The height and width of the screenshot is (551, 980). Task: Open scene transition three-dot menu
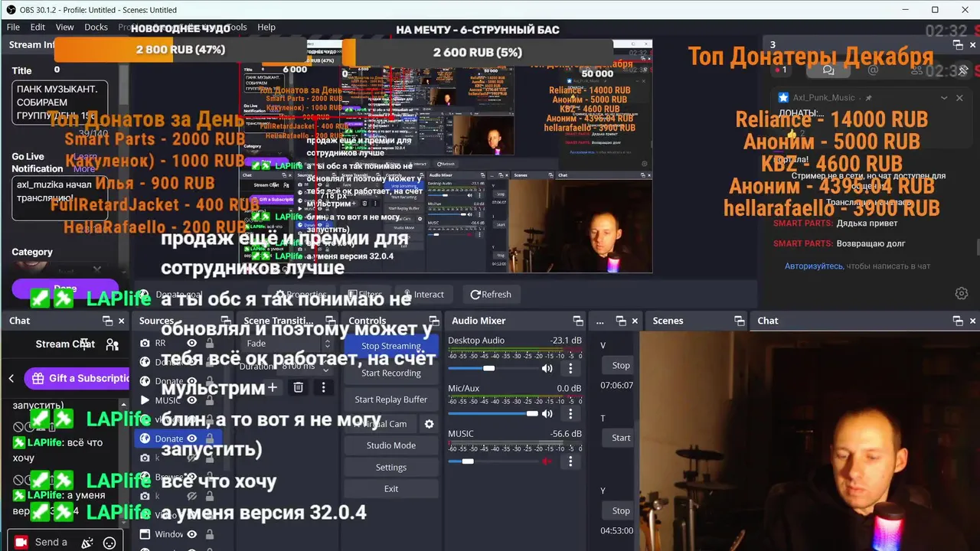point(323,388)
